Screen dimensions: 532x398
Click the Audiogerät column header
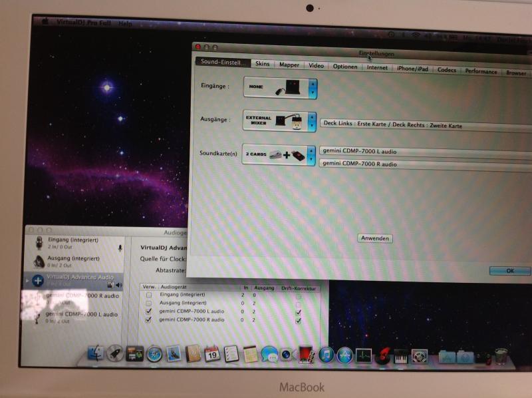[x=173, y=287]
